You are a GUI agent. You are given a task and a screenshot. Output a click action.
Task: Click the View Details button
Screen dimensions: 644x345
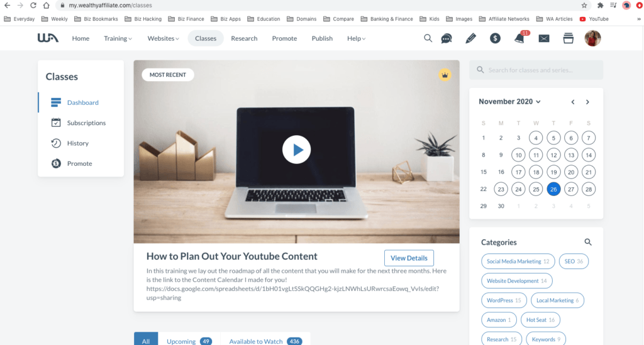point(409,258)
